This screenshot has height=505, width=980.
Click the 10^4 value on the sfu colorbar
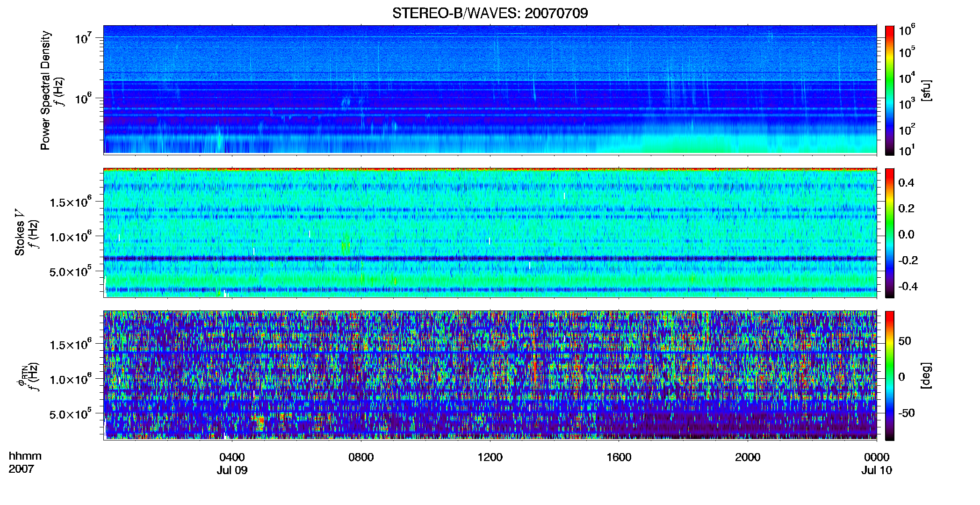point(907,77)
